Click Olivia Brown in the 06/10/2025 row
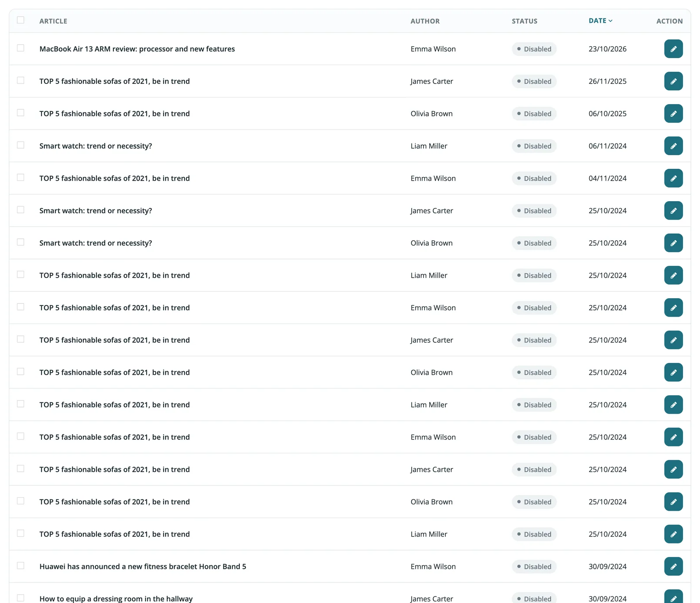Screen dimensions: 700x603 point(431,114)
